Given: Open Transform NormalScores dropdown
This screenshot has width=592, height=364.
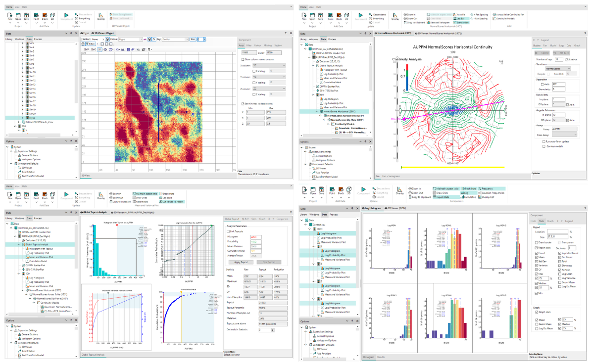Looking at the screenshot, I should pyautogui.click(x=558, y=69).
